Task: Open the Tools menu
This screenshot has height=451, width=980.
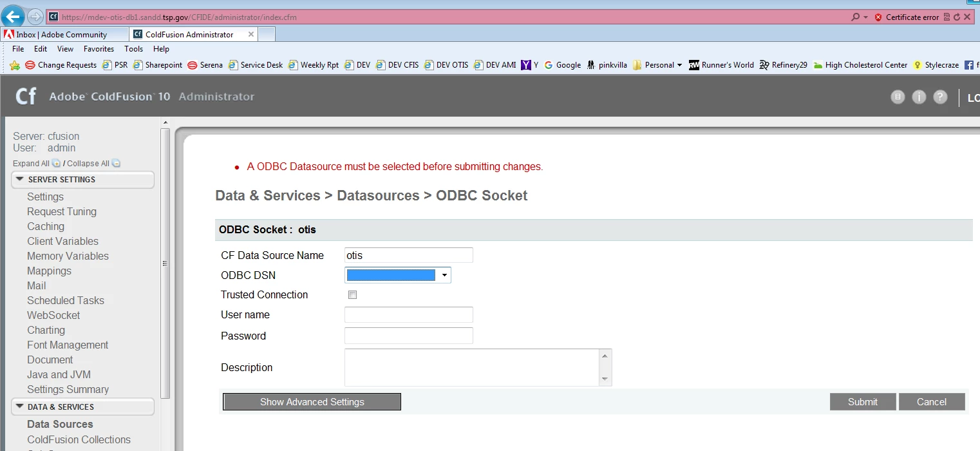Action: coord(133,49)
